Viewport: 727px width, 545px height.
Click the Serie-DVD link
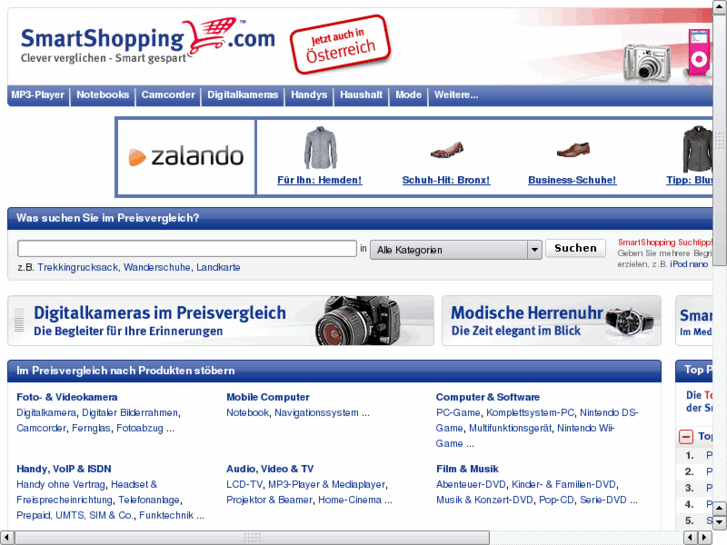603,500
